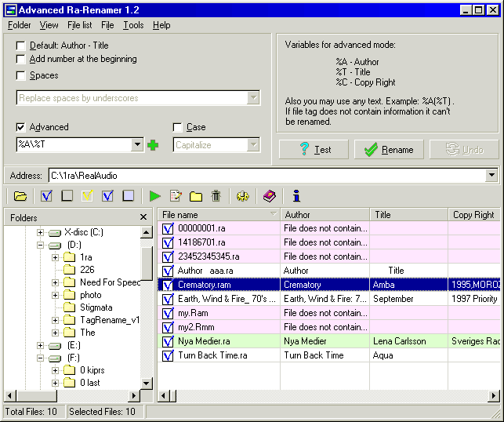Viewport: 504px width, 422px height.
Task: Click the green plus add-variable icon
Action: tap(153, 145)
